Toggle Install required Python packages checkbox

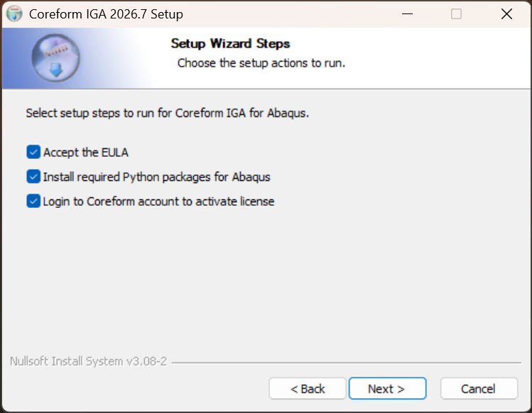(x=33, y=177)
